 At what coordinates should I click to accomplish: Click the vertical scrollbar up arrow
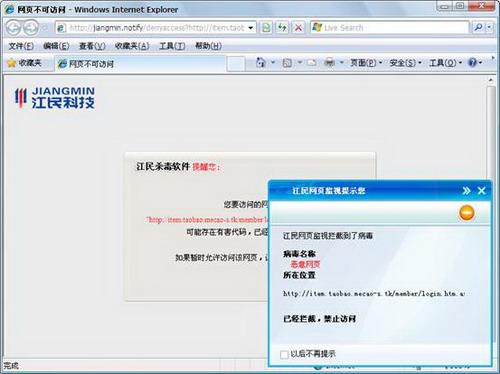click(490, 80)
